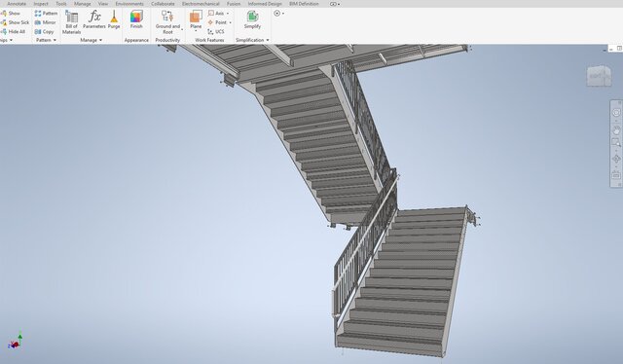Screen dimensions: 623x364
Task: Switch to the View ribbon tab
Action: pyautogui.click(x=103, y=4)
